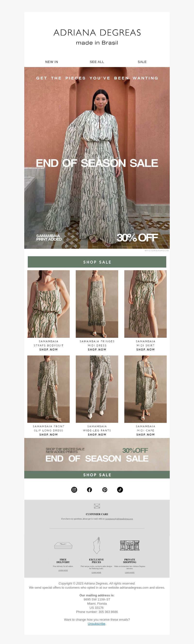Open the TikTok social icon
The image size is (194, 644).
120,490
